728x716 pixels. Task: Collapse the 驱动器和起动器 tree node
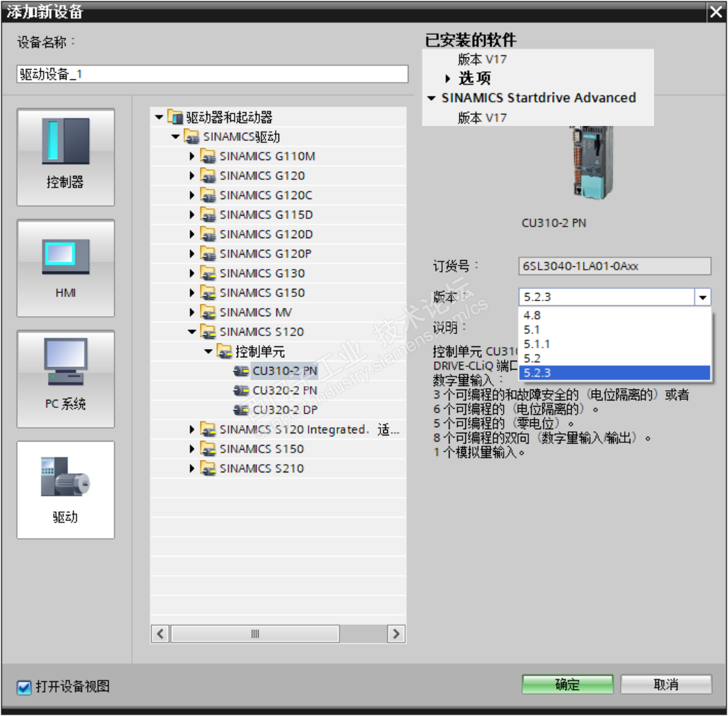point(159,117)
